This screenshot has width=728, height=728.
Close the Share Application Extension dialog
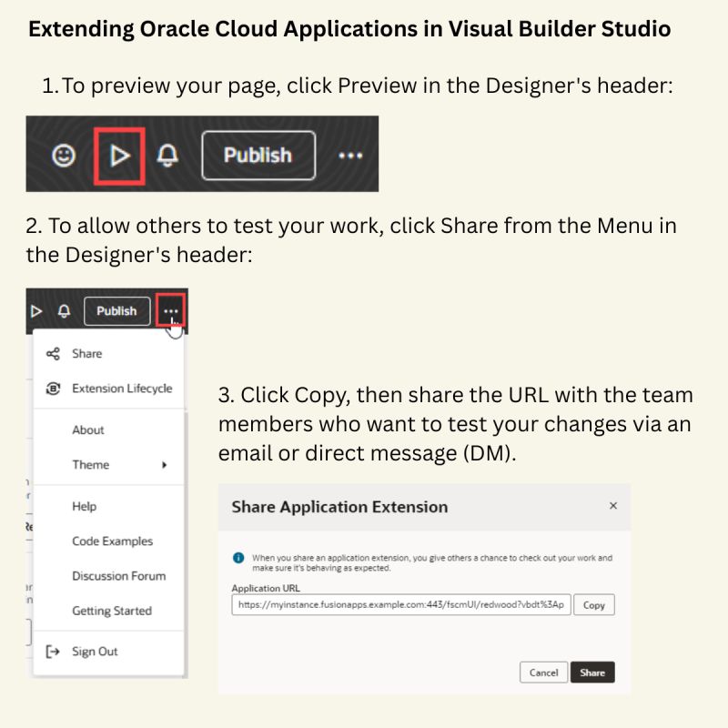[612, 506]
